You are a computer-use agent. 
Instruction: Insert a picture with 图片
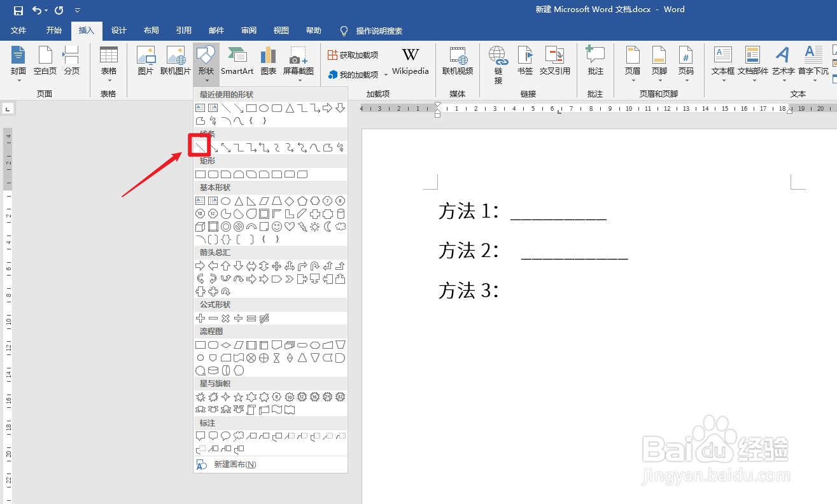[146, 61]
